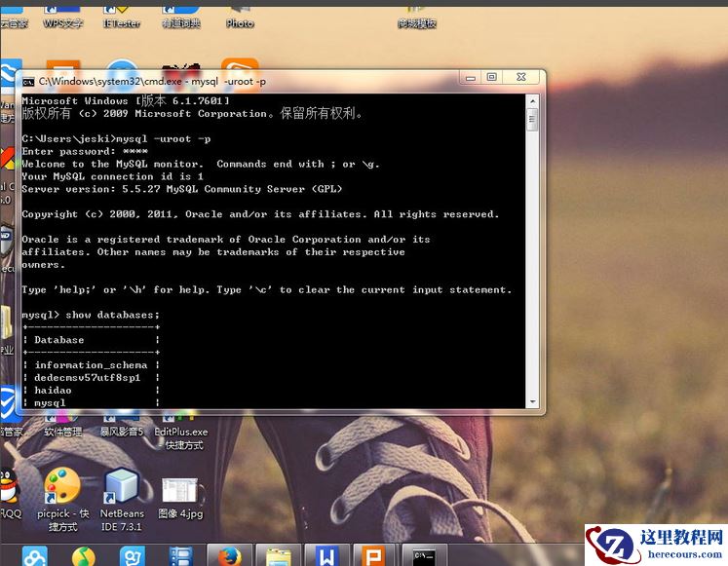Open the Photo desktop icon
This screenshot has width=728, height=566.
click(240, 18)
